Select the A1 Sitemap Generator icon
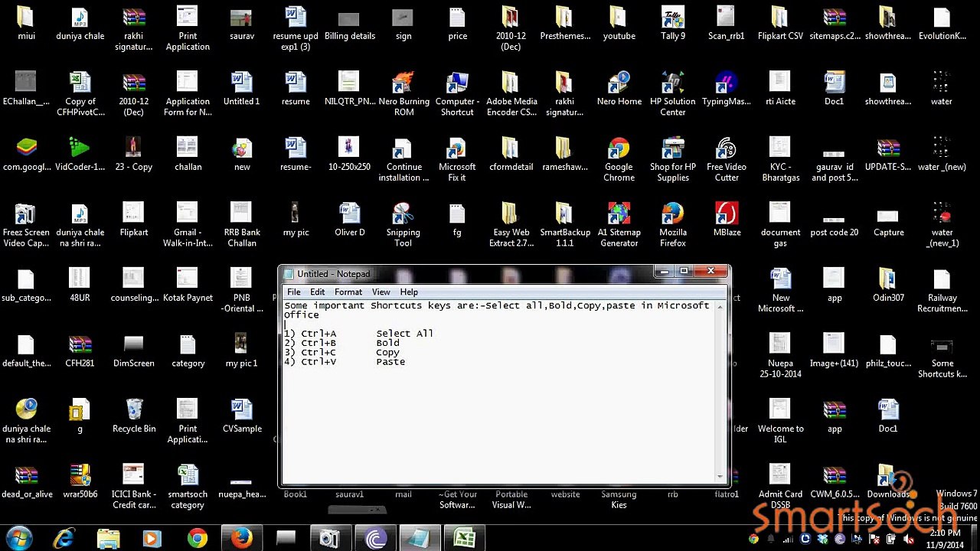Image resolution: width=980 pixels, height=551 pixels. (x=619, y=225)
